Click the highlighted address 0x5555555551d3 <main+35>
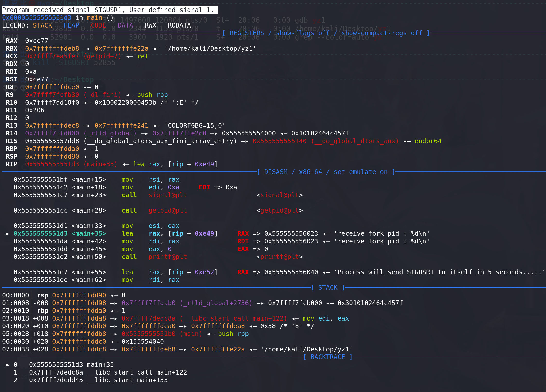Image resolution: width=546 pixels, height=392 pixels. (60, 234)
